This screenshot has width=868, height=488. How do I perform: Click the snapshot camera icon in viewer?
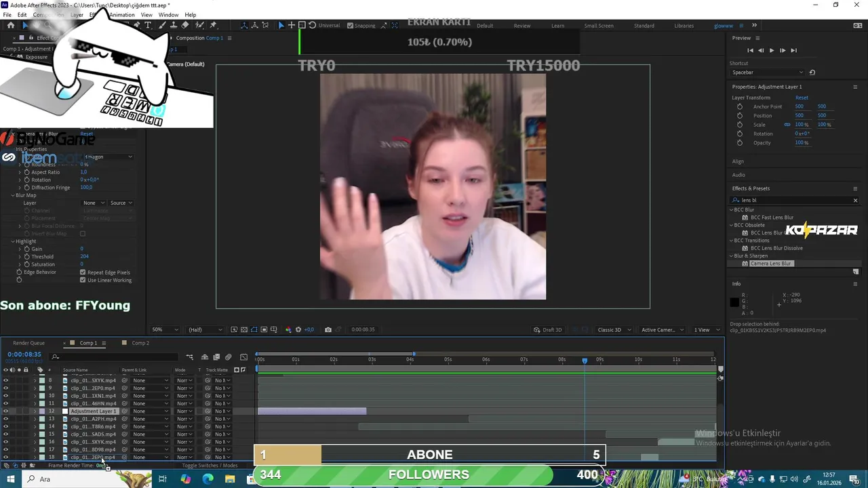pos(328,330)
